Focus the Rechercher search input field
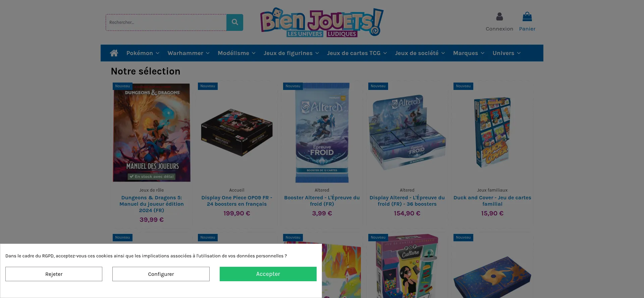 coord(166,22)
